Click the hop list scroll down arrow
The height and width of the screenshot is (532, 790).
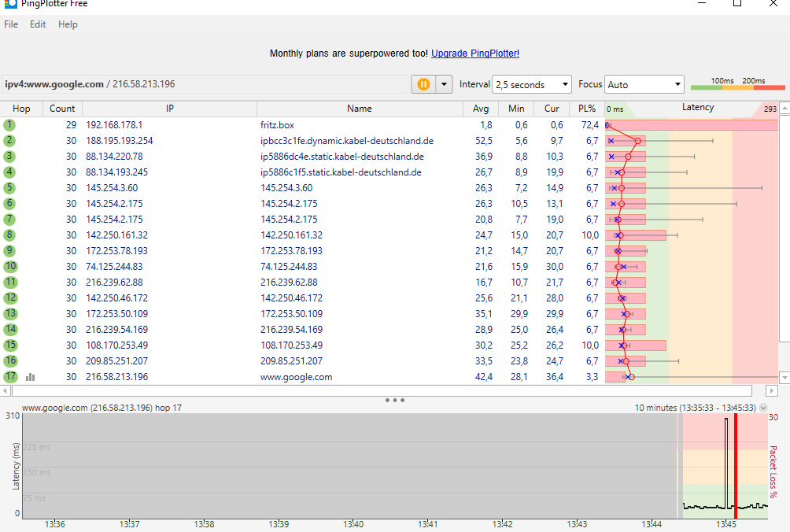pyautogui.click(x=784, y=377)
